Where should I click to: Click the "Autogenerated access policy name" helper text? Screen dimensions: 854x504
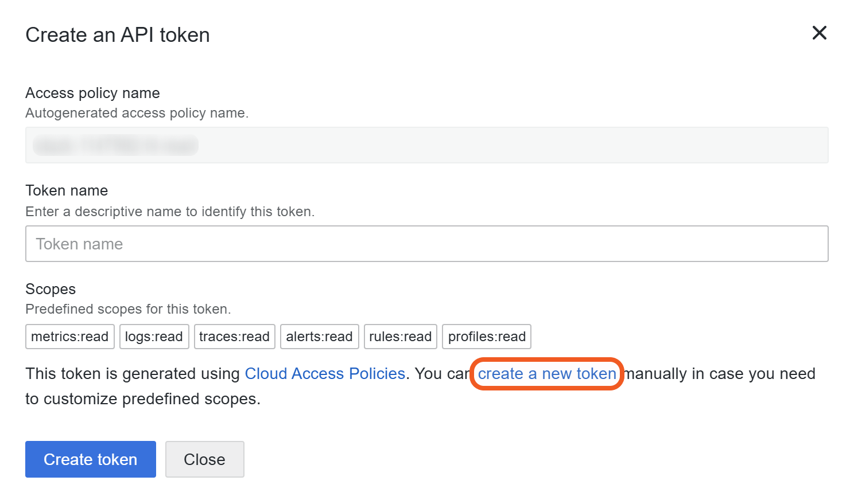pos(137,113)
